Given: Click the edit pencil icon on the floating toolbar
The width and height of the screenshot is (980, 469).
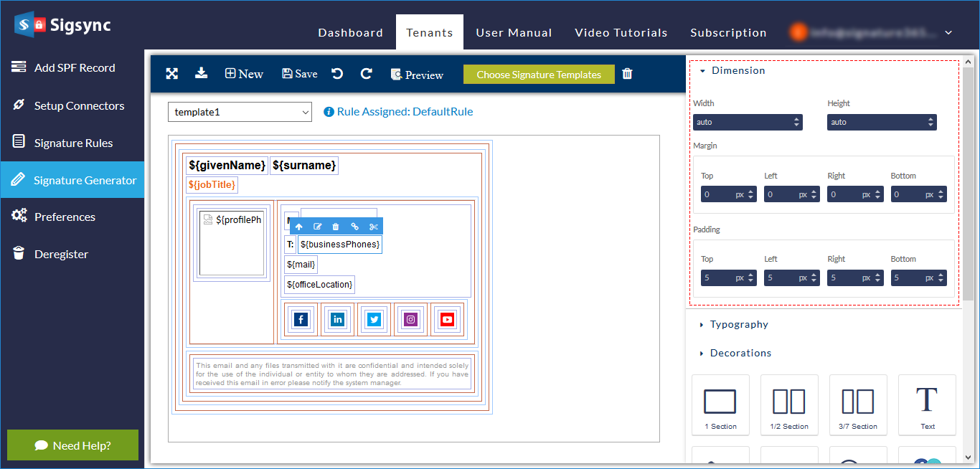Looking at the screenshot, I should click(317, 227).
